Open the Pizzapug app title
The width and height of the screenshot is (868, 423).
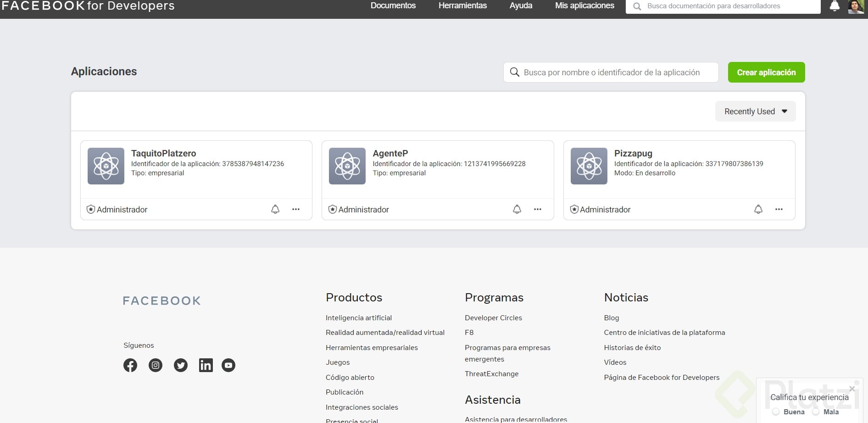pos(633,153)
